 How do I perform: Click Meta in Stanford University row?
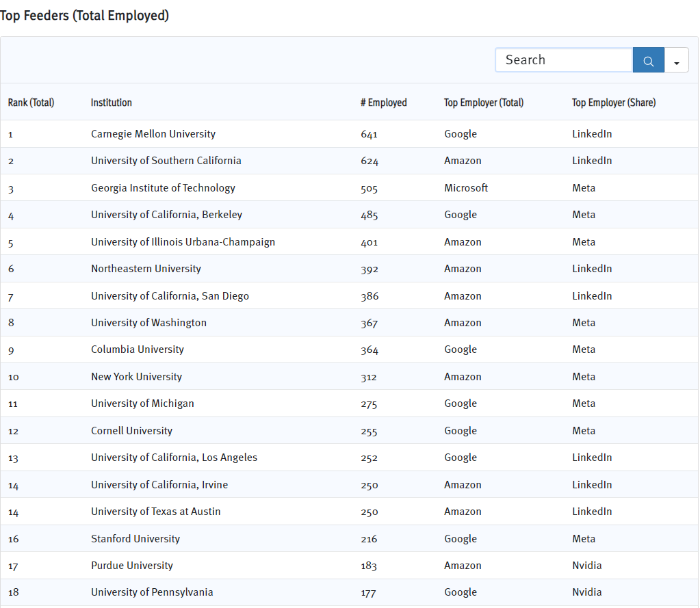point(584,538)
